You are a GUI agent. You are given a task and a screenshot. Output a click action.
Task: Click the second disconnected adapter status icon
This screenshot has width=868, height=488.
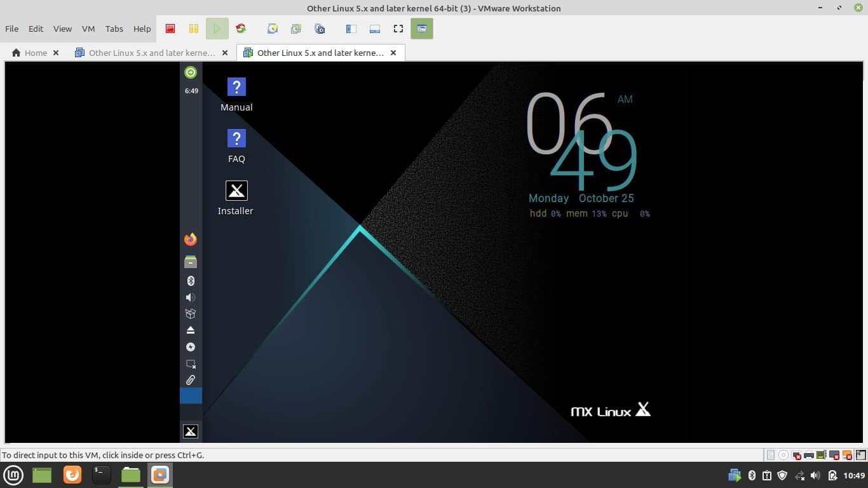(x=834, y=455)
